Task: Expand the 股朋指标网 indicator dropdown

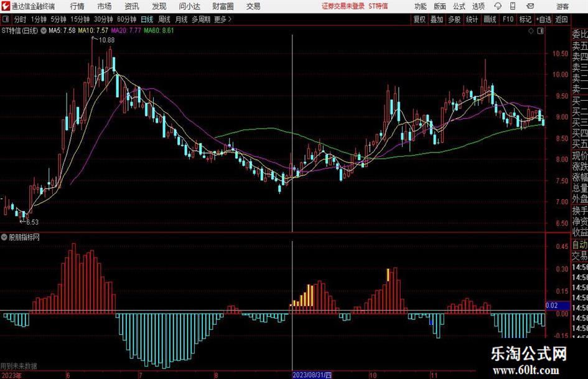Action: click(x=4, y=237)
